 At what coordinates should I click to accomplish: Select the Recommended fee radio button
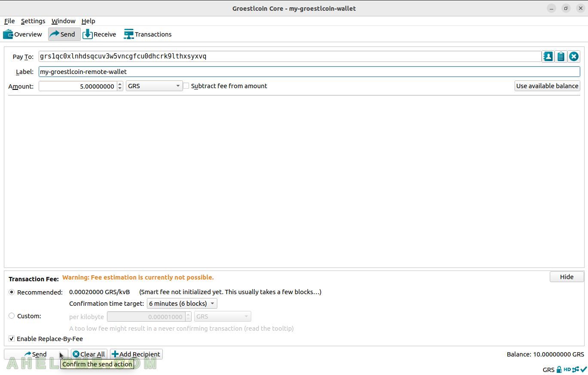click(x=12, y=292)
